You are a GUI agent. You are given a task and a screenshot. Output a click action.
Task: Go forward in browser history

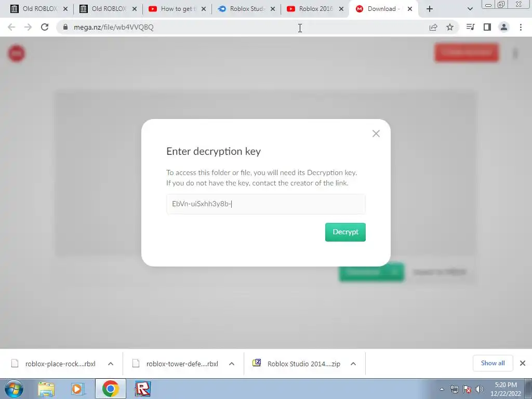pyautogui.click(x=28, y=27)
